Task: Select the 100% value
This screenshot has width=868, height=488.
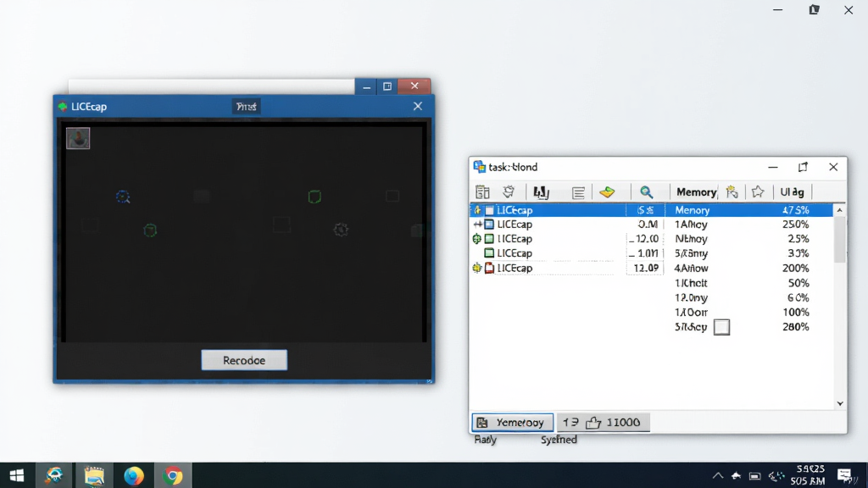Action: point(796,312)
